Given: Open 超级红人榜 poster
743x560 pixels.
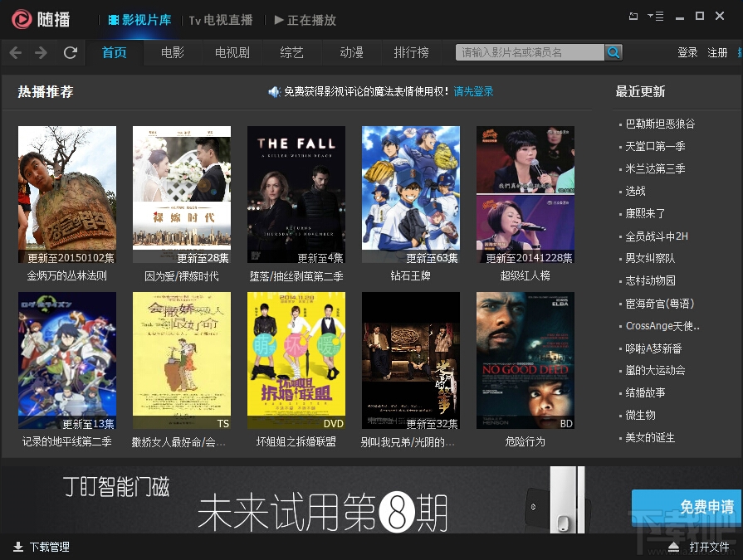Looking at the screenshot, I should click(x=525, y=195).
